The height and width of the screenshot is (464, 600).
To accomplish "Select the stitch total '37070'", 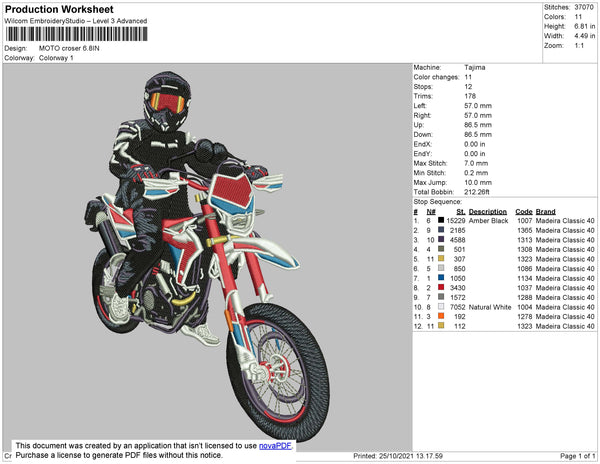I will (584, 7).
